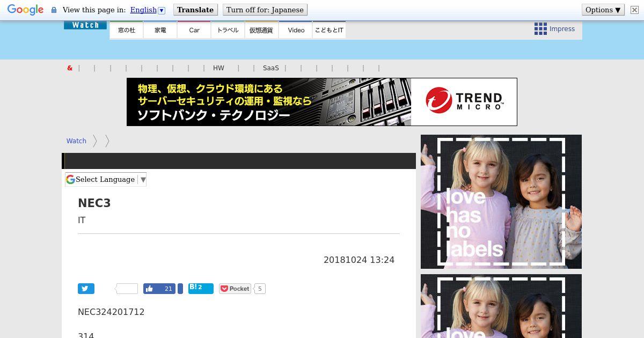This screenshot has height=338, width=644.
Task: Click the Pocket count bubble showing 5
Action: (260, 289)
